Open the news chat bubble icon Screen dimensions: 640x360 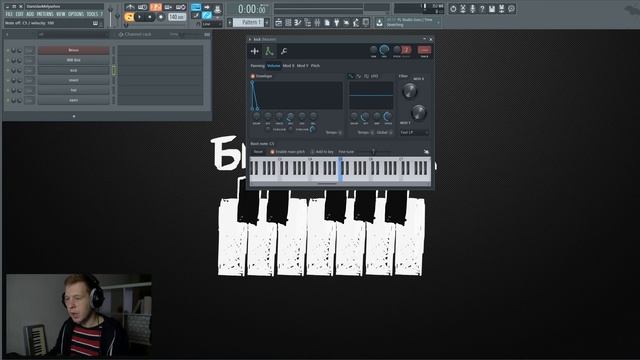pyautogui.click(x=512, y=9)
